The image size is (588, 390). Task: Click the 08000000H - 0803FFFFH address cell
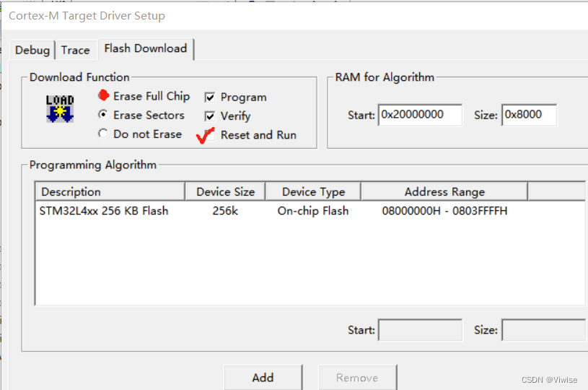[444, 211]
